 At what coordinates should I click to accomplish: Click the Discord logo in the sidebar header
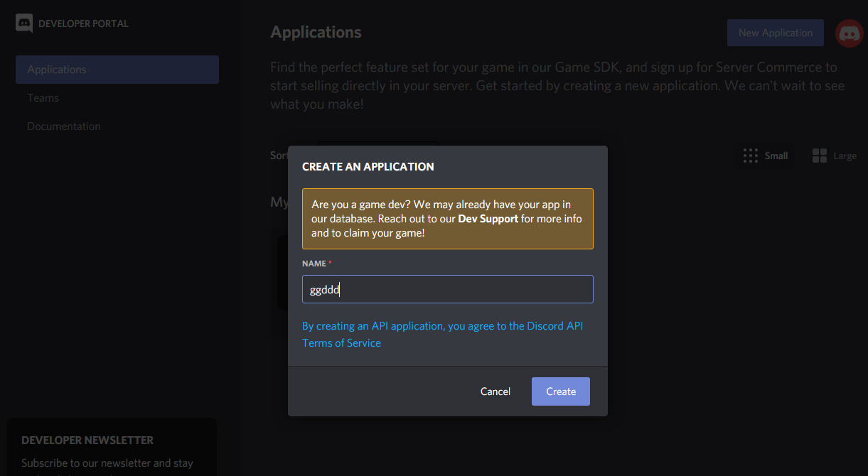pos(24,23)
